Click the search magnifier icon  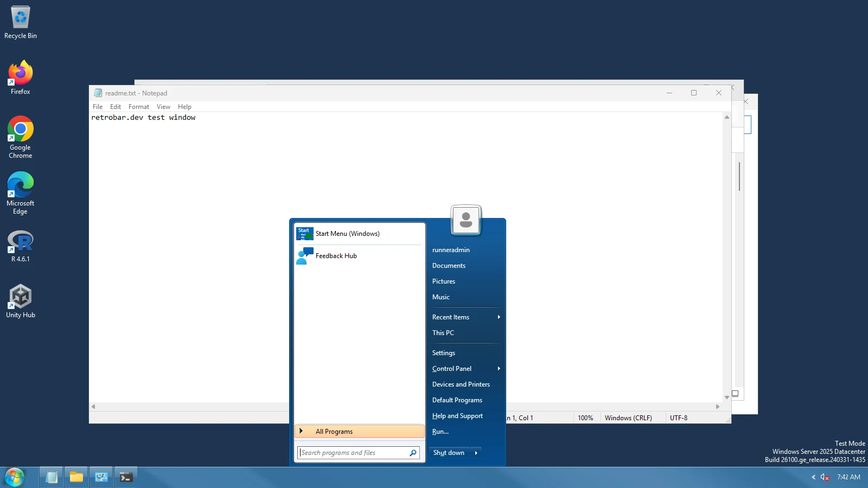tap(413, 453)
